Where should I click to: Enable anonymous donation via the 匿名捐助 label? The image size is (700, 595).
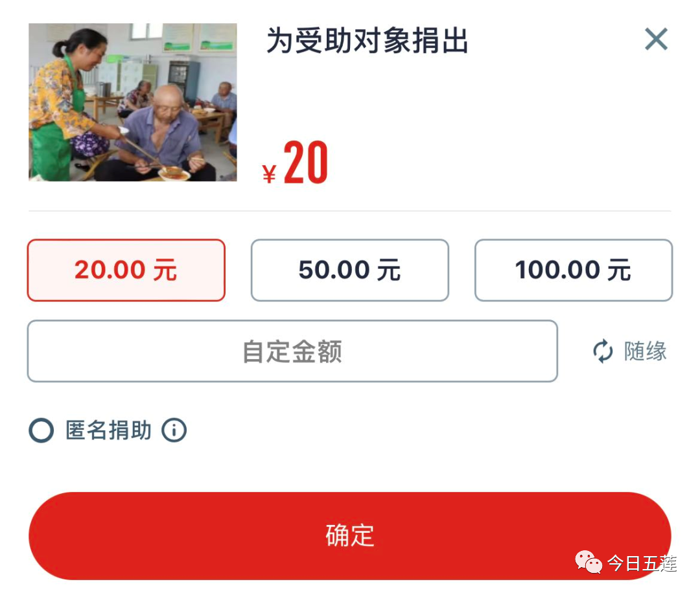pos(108,430)
